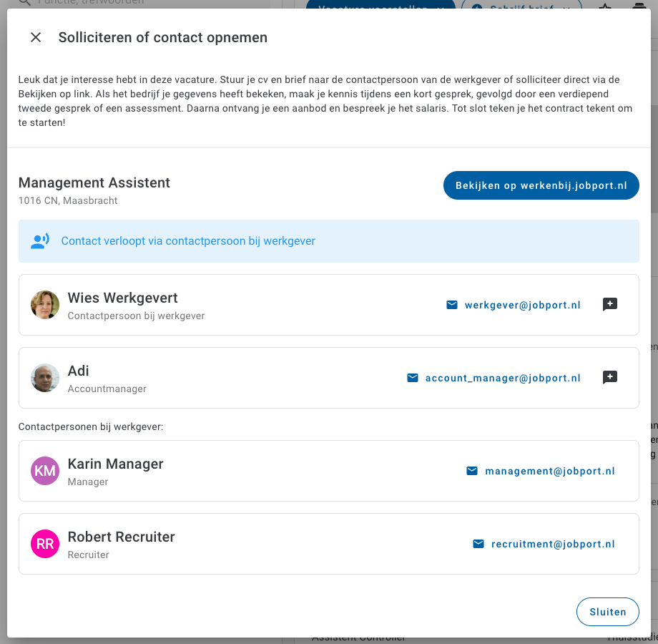Open message icon next to Wies Werkgevert
The width and height of the screenshot is (658, 644).
(x=610, y=304)
